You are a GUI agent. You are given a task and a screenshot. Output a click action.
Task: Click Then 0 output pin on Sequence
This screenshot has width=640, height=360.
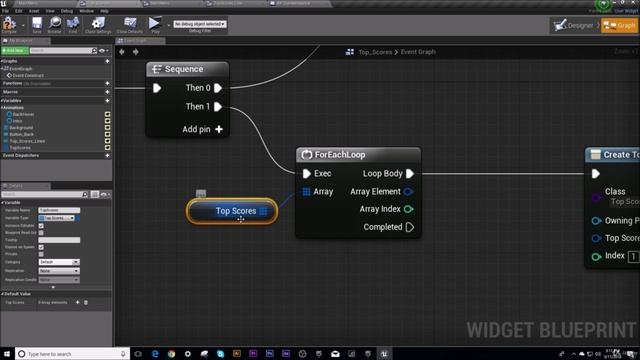click(x=218, y=88)
